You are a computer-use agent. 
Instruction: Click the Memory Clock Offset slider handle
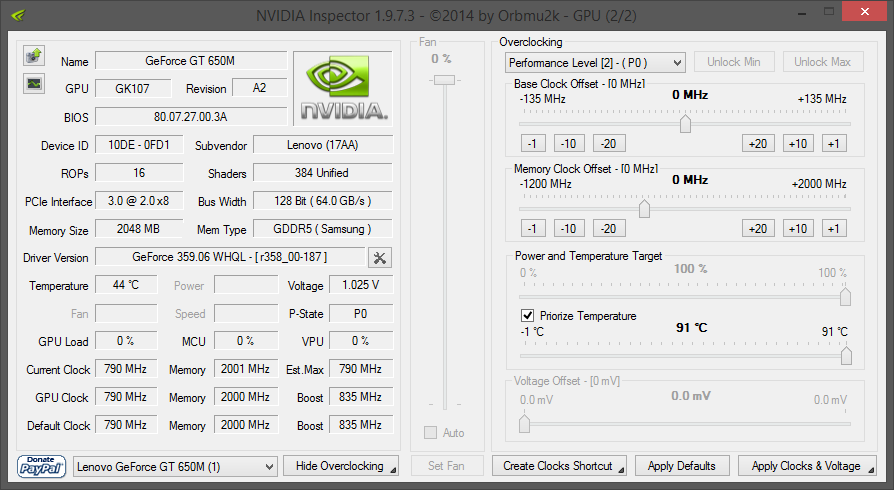(644, 208)
